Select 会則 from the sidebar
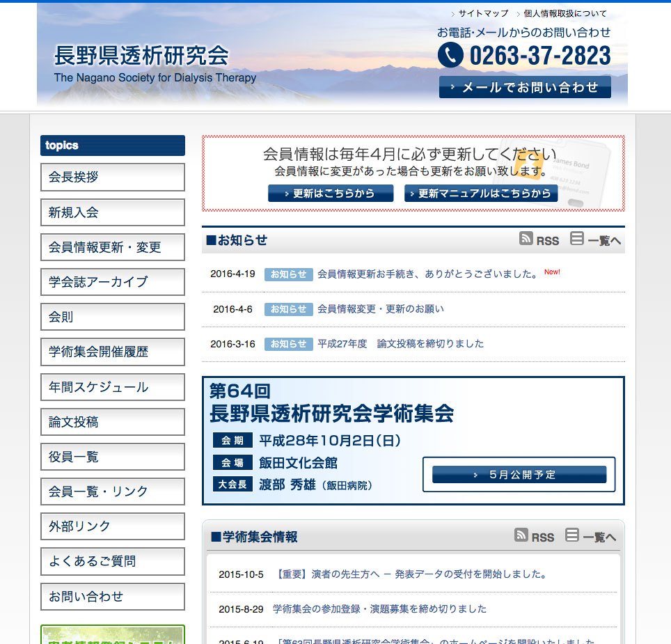 pos(113,317)
